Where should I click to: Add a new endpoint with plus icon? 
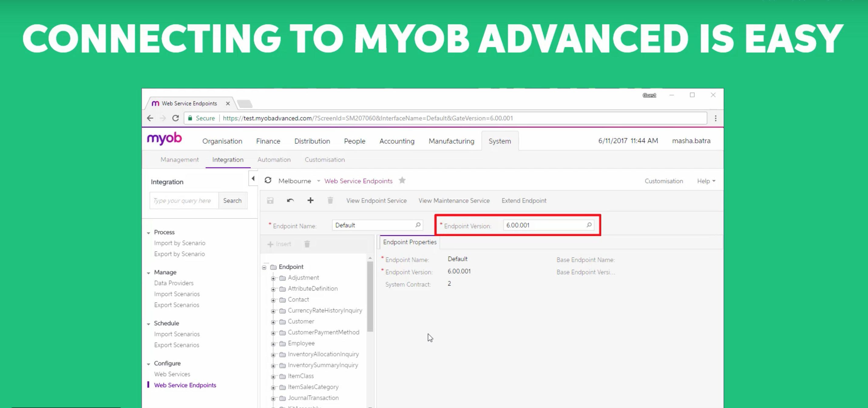coord(310,200)
